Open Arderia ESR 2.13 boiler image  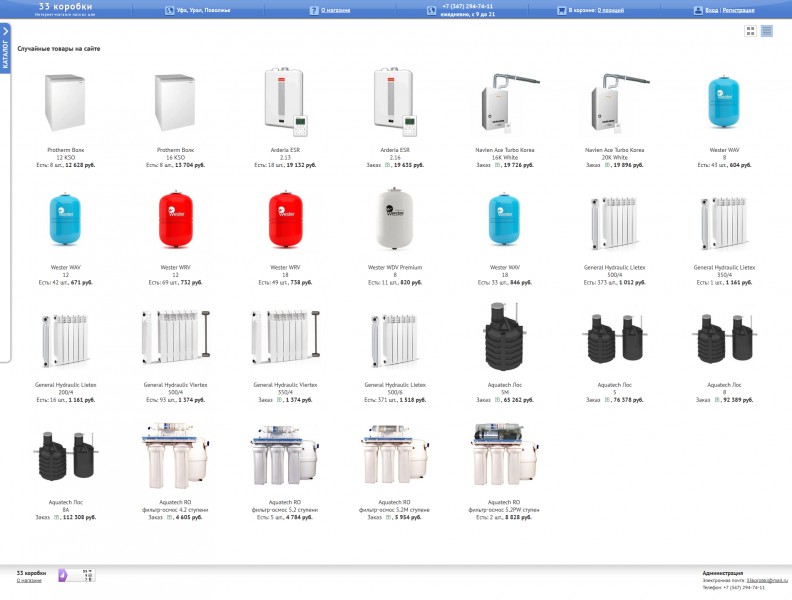(x=285, y=102)
